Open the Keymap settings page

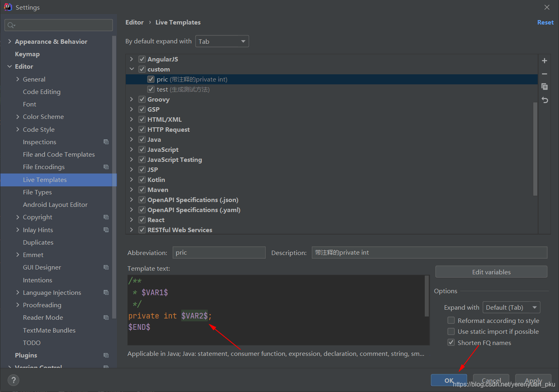click(27, 54)
